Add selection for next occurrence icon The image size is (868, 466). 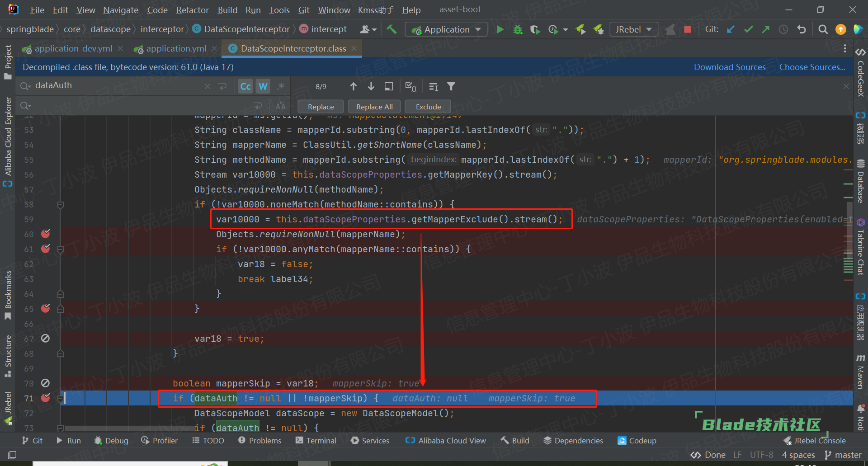pyautogui.click(x=410, y=86)
